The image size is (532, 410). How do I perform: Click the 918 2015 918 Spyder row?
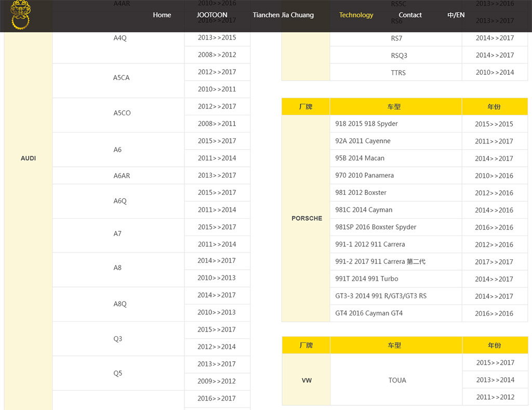click(x=395, y=124)
